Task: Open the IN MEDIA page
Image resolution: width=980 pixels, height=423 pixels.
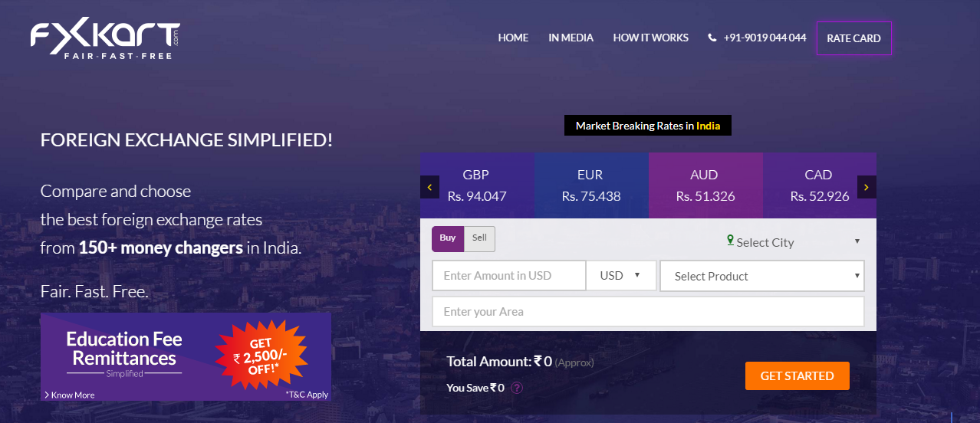Action: click(571, 38)
